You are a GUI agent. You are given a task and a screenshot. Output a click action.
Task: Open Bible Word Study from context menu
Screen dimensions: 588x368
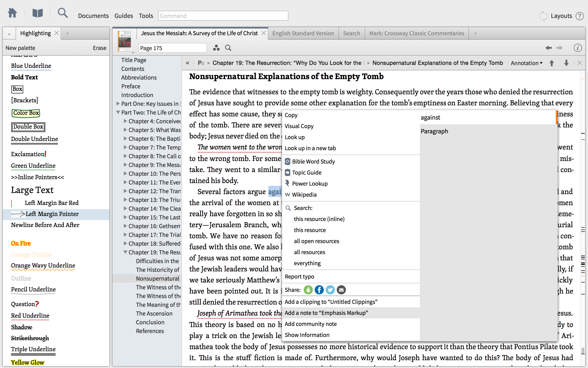coord(313,161)
